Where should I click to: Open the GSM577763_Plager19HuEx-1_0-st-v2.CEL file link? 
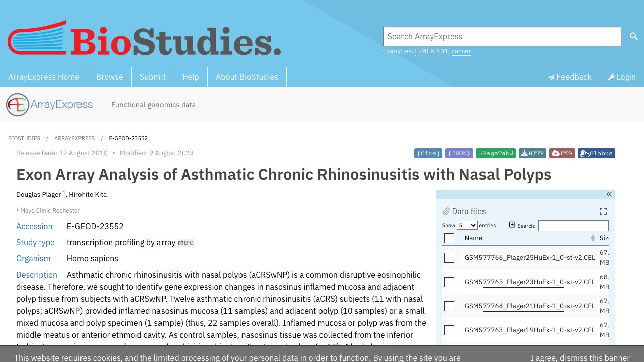530,330
